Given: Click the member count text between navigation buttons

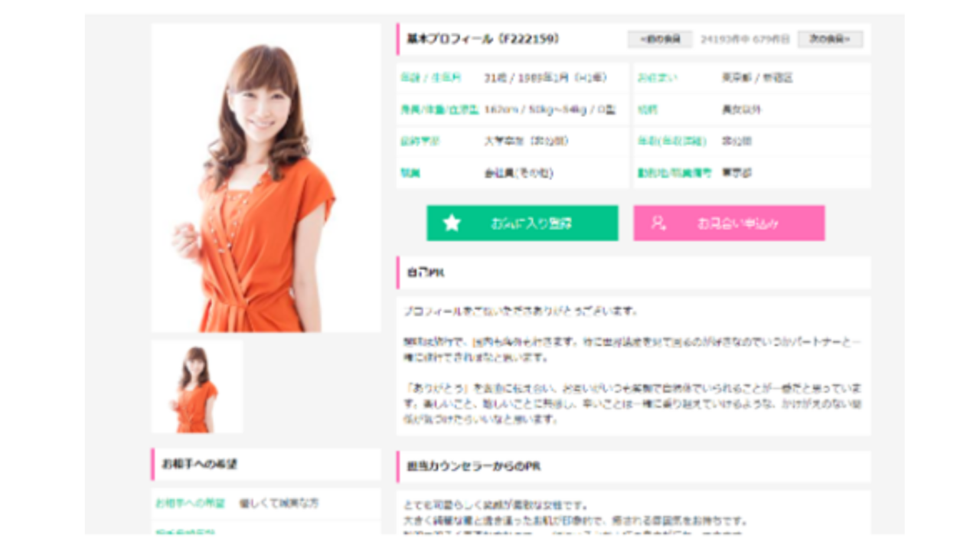Looking at the screenshot, I should (x=745, y=39).
